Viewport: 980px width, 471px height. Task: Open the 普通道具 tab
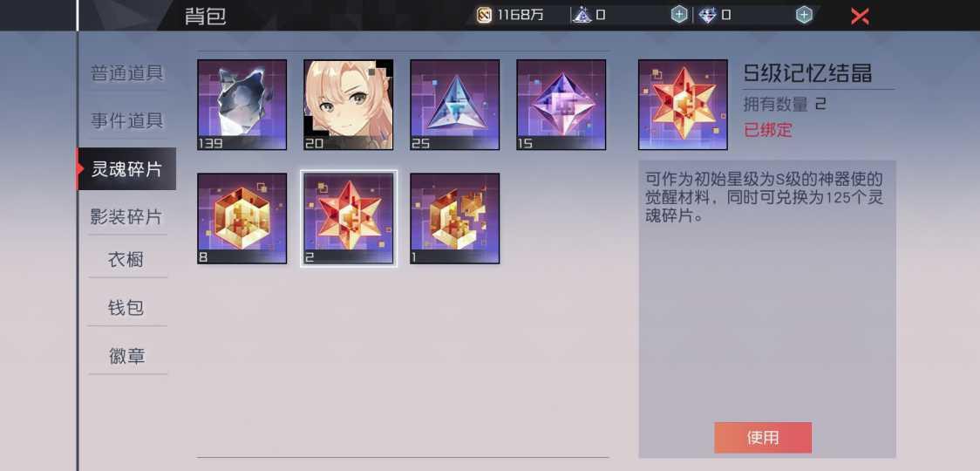click(127, 72)
